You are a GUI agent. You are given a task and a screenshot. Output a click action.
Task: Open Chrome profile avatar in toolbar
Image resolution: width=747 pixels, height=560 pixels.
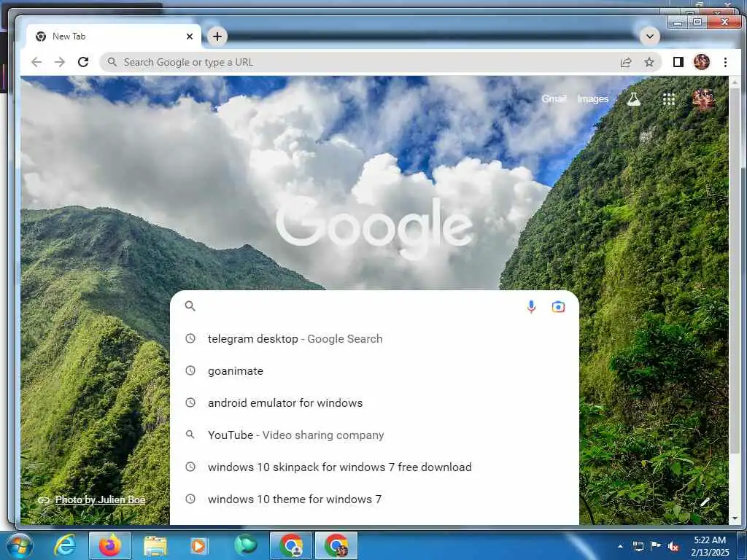(701, 62)
